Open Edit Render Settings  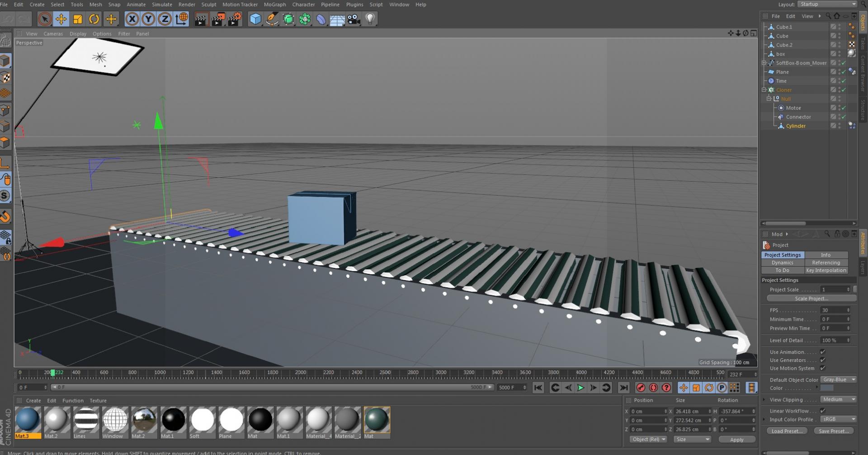click(x=235, y=19)
